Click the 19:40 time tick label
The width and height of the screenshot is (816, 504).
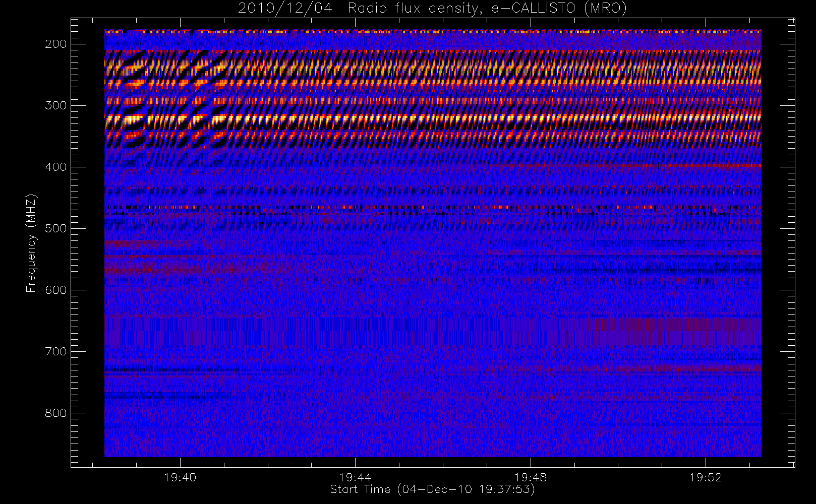(180, 477)
